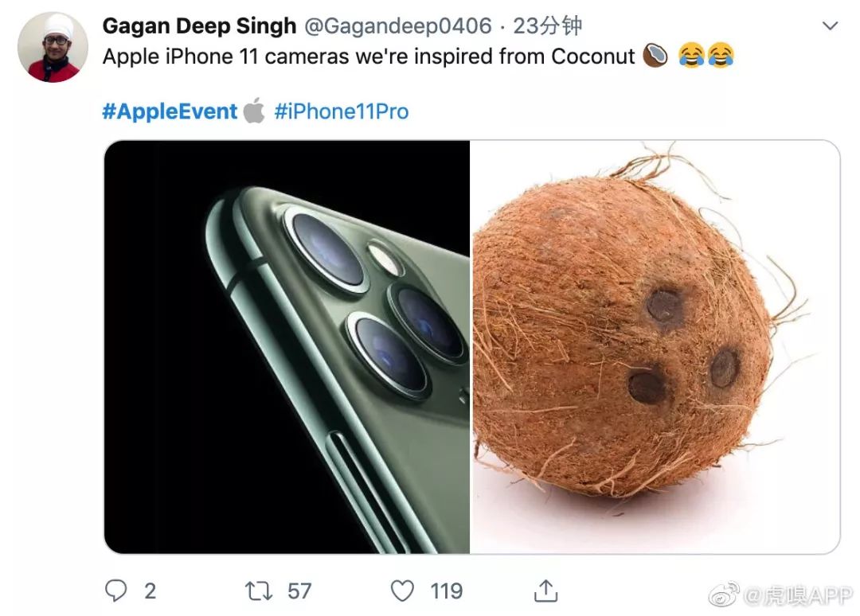This screenshot has height=616, width=860.
Task: Open the #AppleEvent hashtag
Action: [x=170, y=111]
